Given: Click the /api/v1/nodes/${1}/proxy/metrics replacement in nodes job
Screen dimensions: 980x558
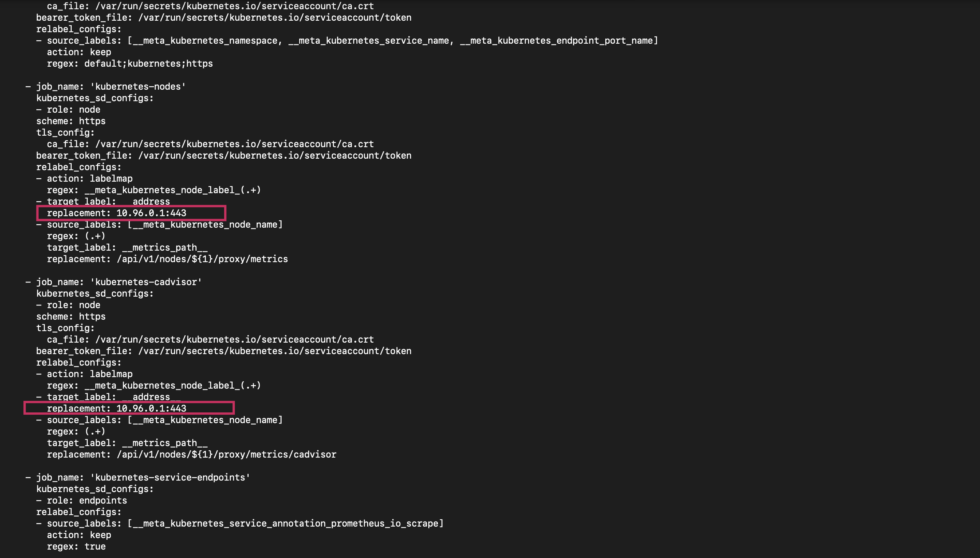Looking at the screenshot, I should 202,259.
